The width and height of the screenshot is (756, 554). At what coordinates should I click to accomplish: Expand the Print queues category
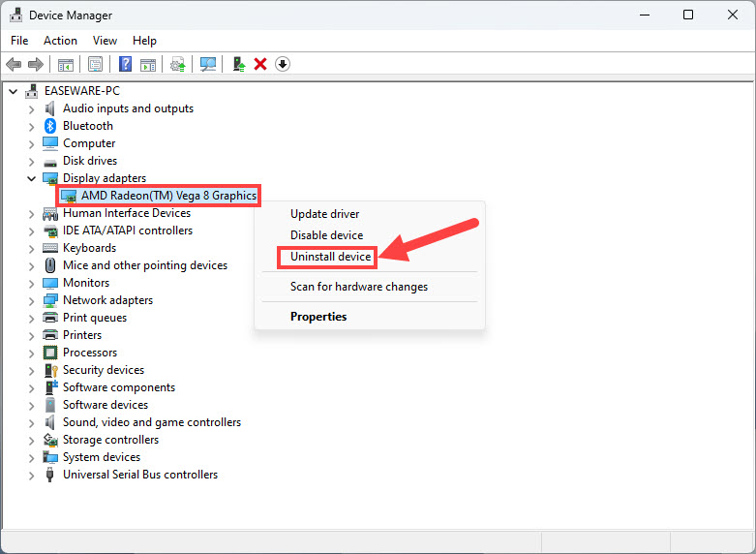[31, 319]
